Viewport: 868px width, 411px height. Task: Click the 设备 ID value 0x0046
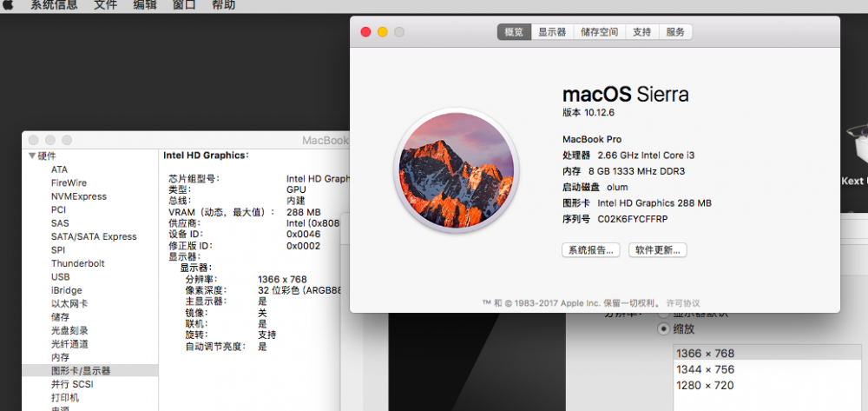pyautogui.click(x=303, y=235)
